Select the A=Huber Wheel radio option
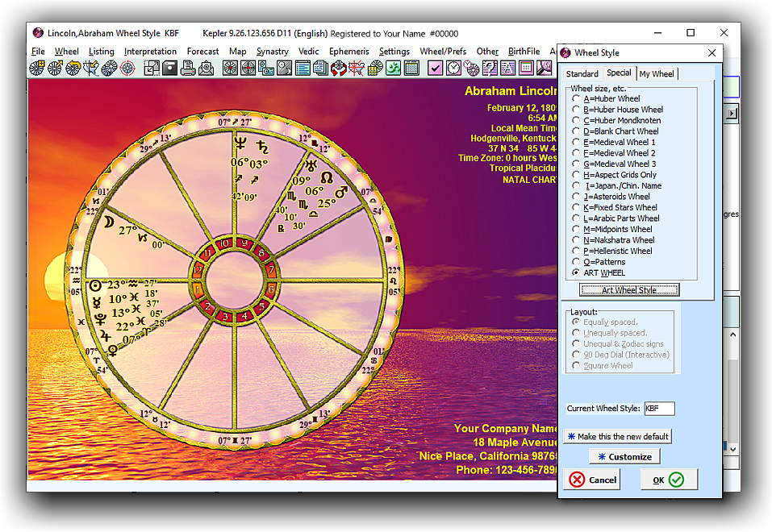This screenshot has width=772, height=532. point(576,99)
